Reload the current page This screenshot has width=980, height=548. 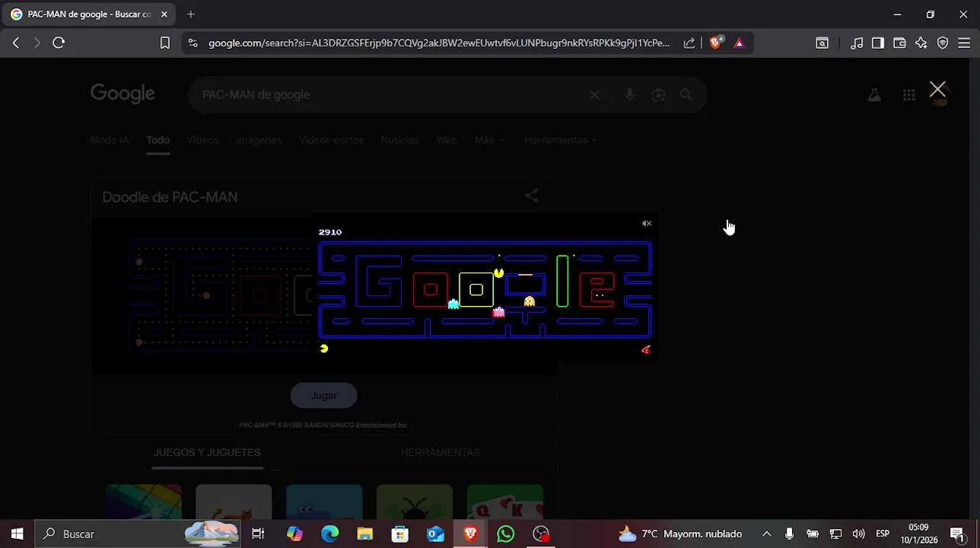click(x=59, y=43)
